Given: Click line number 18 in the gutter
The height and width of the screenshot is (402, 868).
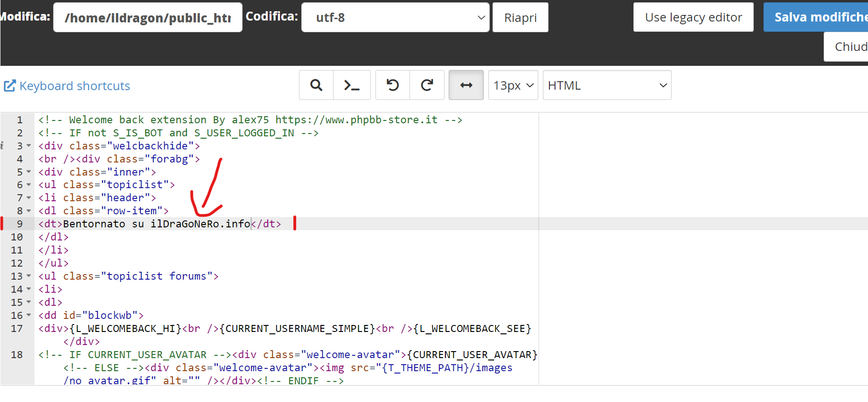Looking at the screenshot, I should point(17,355).
